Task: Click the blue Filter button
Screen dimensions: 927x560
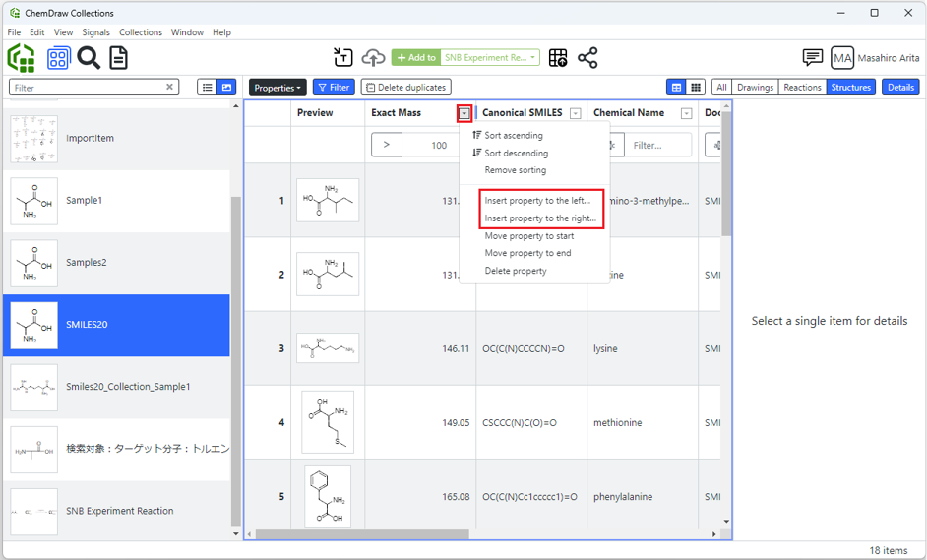Action: [x=334, y=88]
